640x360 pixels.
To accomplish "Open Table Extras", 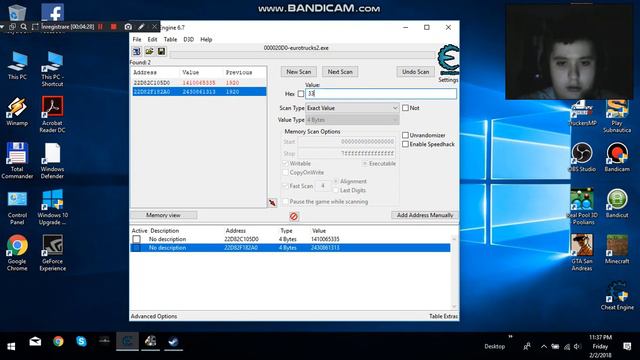I will pyautogui.click(x=444, y=316).
